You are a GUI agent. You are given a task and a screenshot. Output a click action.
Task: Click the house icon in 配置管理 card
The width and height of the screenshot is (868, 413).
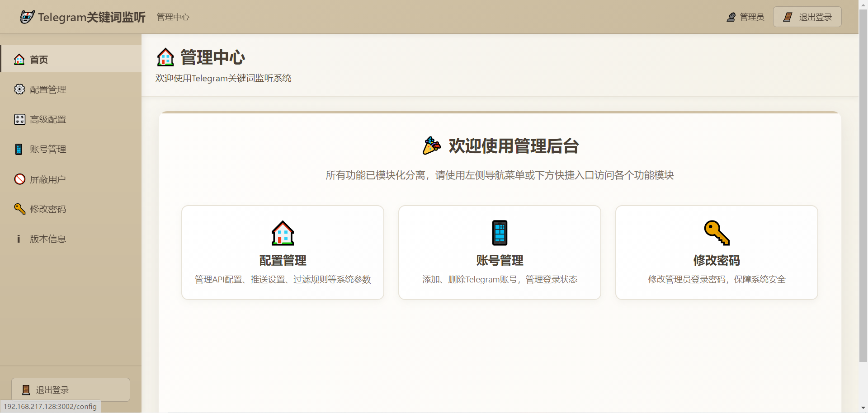point(283,233)
